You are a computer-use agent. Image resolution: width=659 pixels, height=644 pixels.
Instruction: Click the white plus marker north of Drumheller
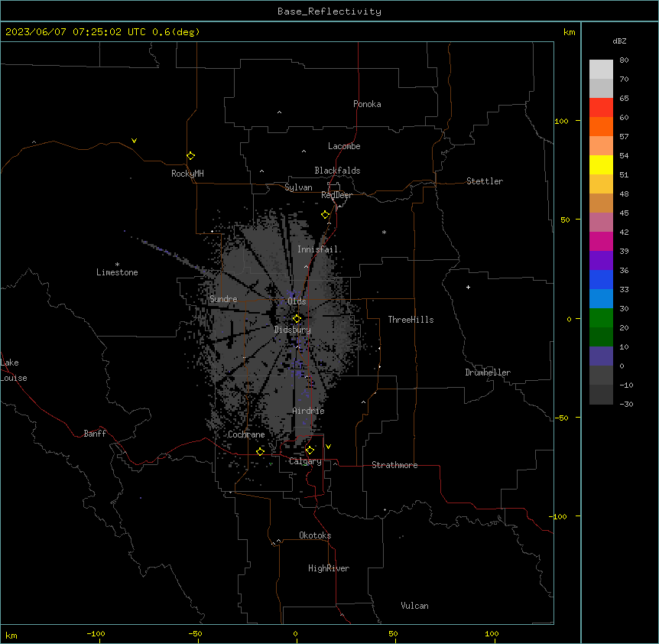[468, 287]
